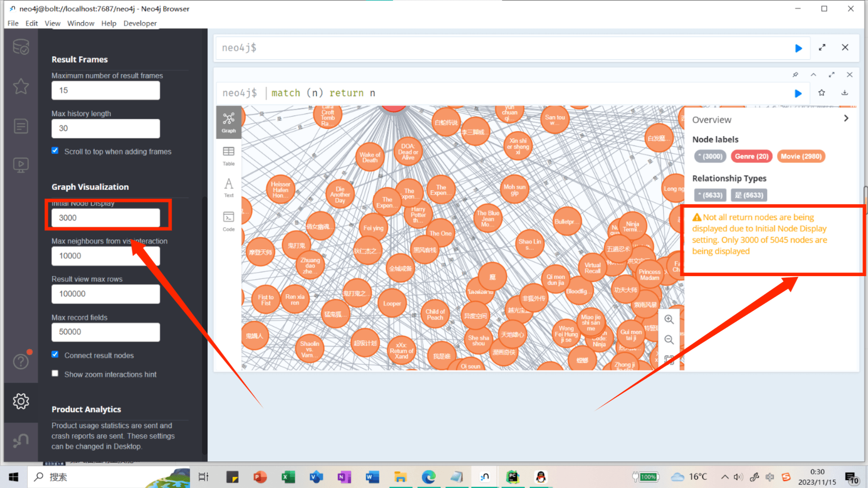Close the result frame
Image resolution: width=868 pixels, height=488 pixels.
click(849, 75)
